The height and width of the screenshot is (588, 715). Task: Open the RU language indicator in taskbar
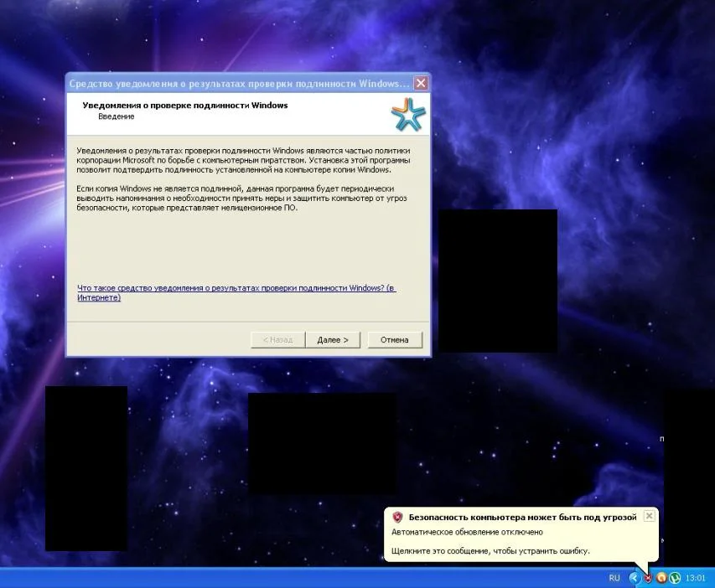point(614,578)
